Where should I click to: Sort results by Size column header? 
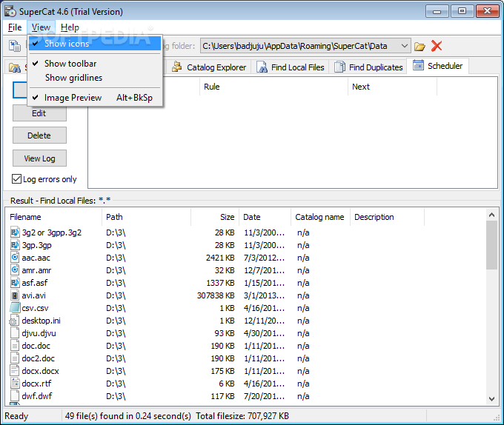(x=215, y=217)
